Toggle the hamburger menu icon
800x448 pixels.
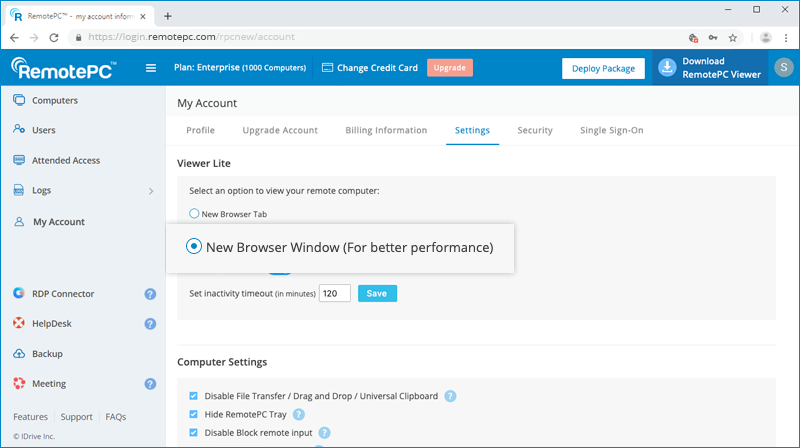click(x=151, y=68)
